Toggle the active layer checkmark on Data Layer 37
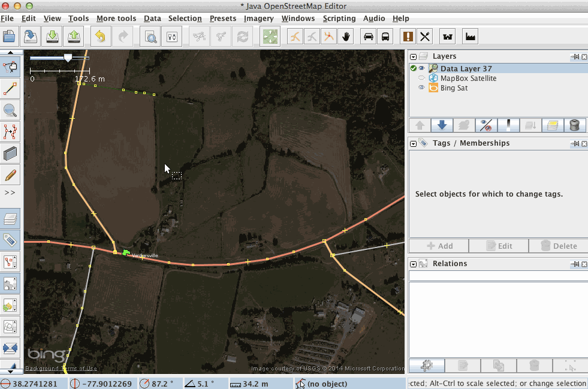 (412, 68)
